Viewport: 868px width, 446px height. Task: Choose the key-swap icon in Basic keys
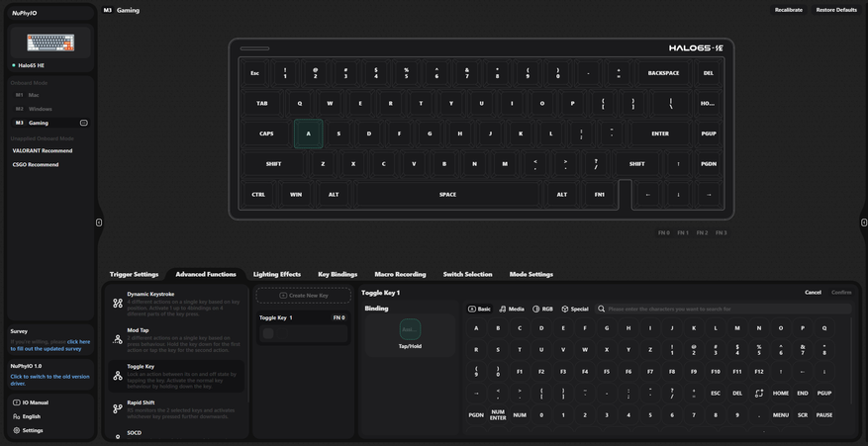click(759, 393)
